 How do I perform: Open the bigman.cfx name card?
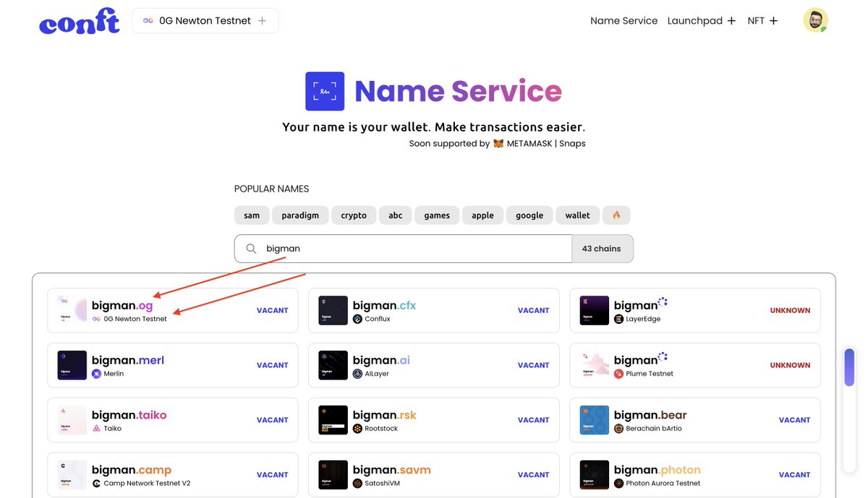point(434,310)
